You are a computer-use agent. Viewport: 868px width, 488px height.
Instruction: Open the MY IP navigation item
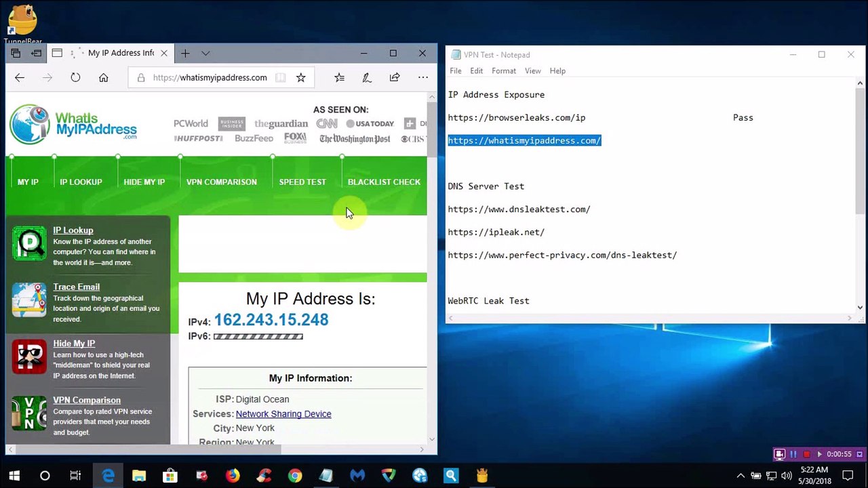(x=28, y=182)
